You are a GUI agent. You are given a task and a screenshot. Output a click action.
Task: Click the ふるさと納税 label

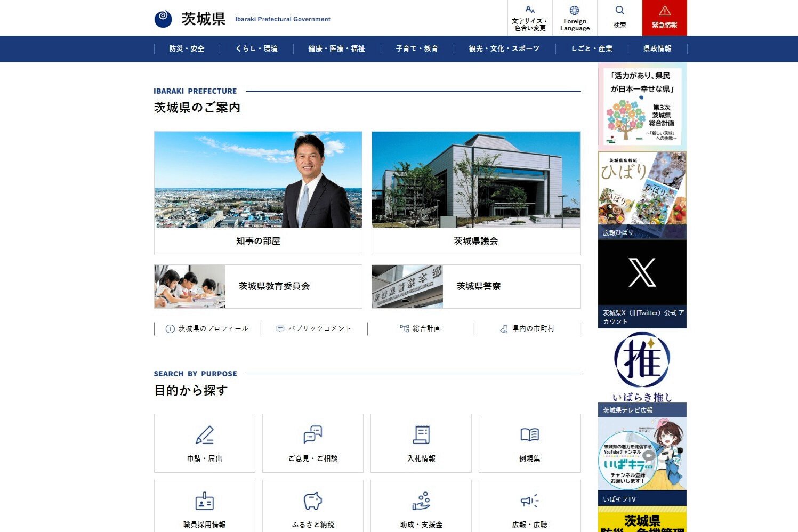(313, 525)
